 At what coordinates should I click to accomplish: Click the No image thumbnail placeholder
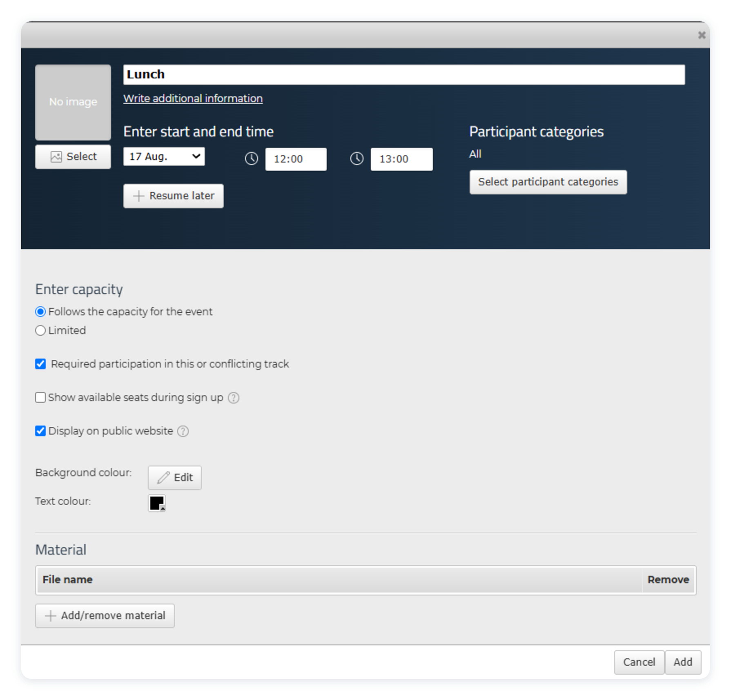pyautogui.click(x=73, y=102)
